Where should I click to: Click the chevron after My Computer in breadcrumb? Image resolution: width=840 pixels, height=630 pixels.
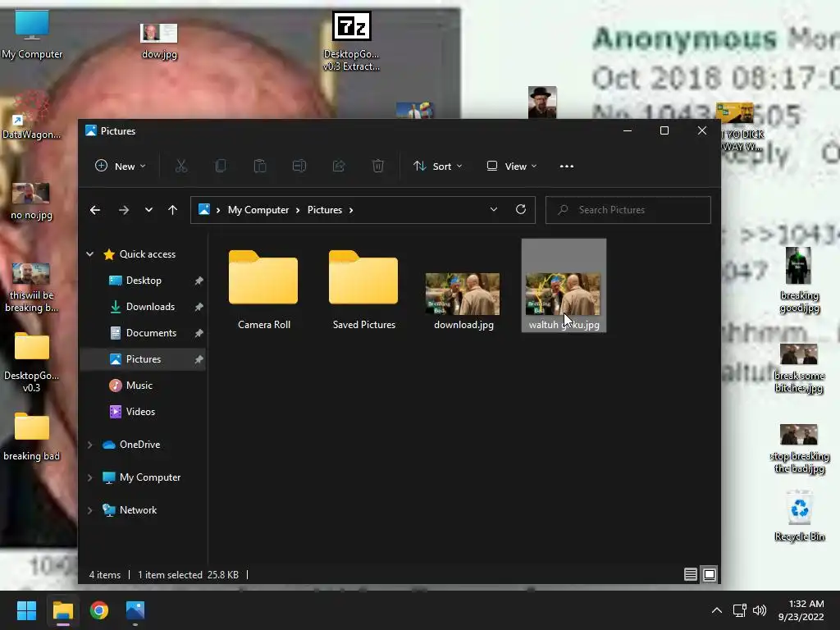click(x=298, y=210)
